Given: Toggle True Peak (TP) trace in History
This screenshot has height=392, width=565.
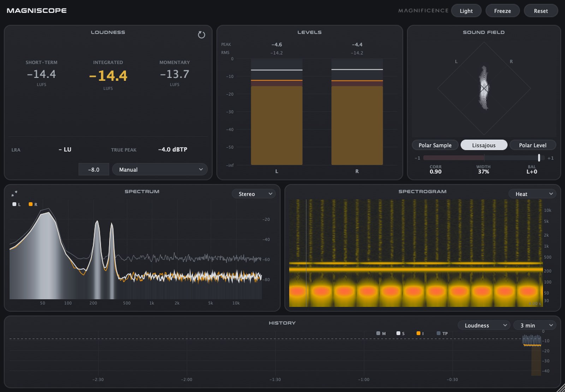Looking at the screenshot, I should [442, 333].
